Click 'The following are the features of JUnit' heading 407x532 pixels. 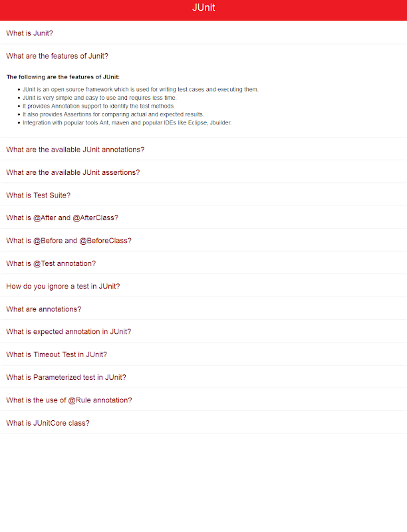pos(63,77)
